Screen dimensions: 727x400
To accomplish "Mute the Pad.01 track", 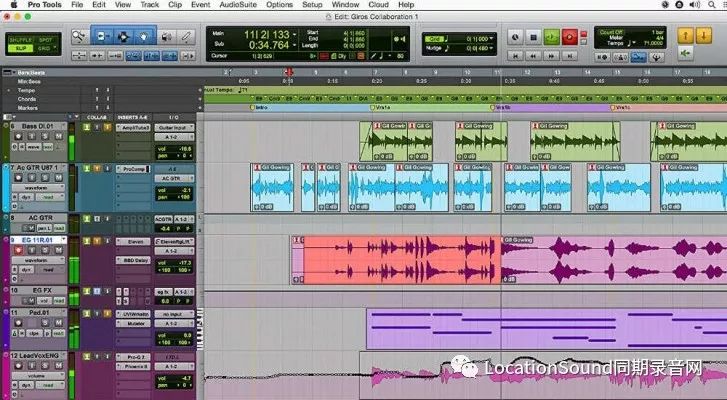I will point(58,323).
